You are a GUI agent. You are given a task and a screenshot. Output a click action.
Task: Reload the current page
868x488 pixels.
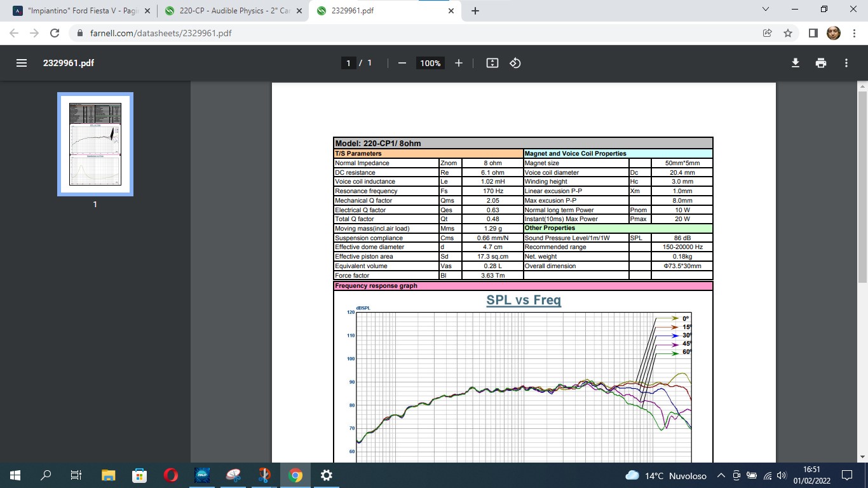tap(55, 33)
